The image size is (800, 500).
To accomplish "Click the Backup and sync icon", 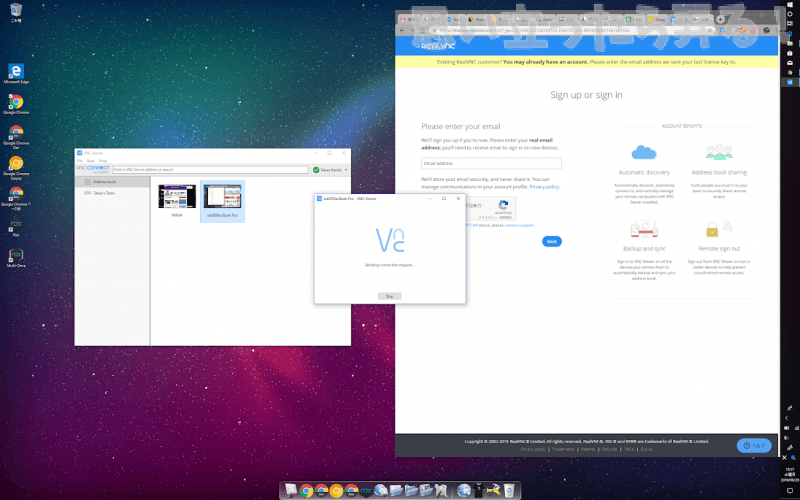I will (x=644, y=229).
